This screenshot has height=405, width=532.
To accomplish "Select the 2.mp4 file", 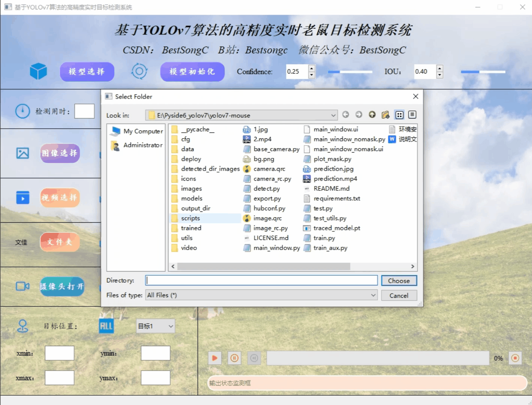I will 257,139.
